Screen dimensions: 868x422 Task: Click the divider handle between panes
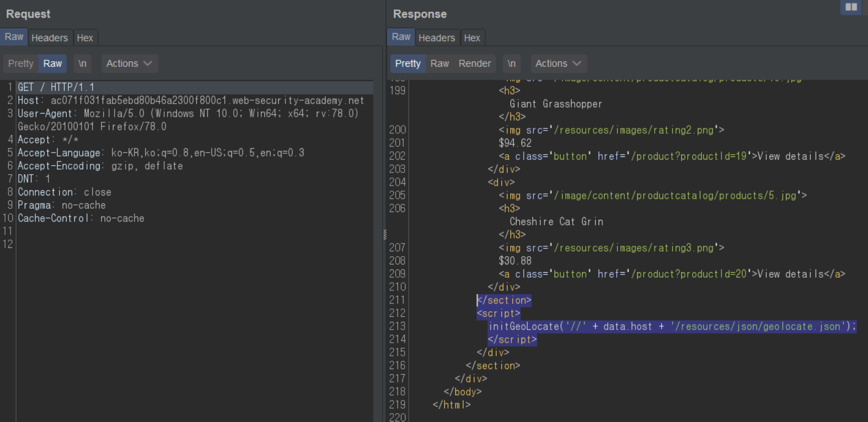385,235
